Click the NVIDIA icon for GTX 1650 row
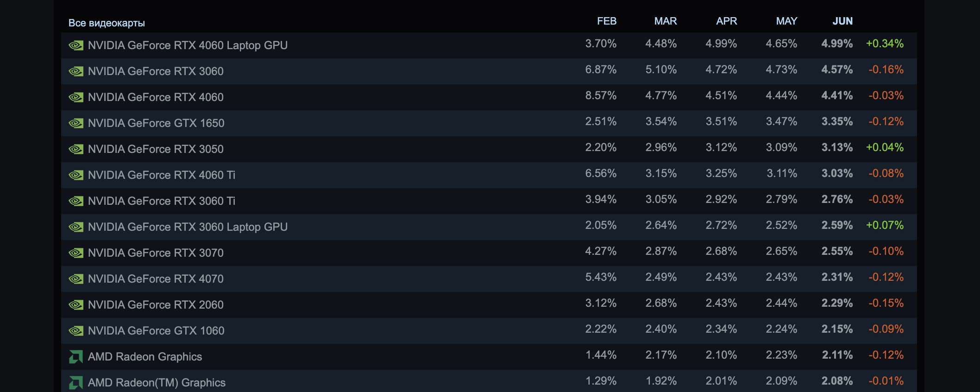Image resolution: width=980 pixels, height=392 pixels. coord(76,123)
